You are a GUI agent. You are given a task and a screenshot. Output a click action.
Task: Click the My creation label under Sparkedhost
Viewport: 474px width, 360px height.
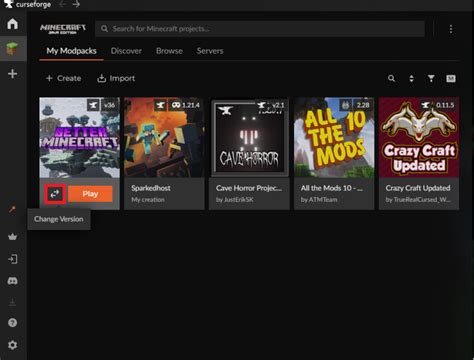pos(148,200)
